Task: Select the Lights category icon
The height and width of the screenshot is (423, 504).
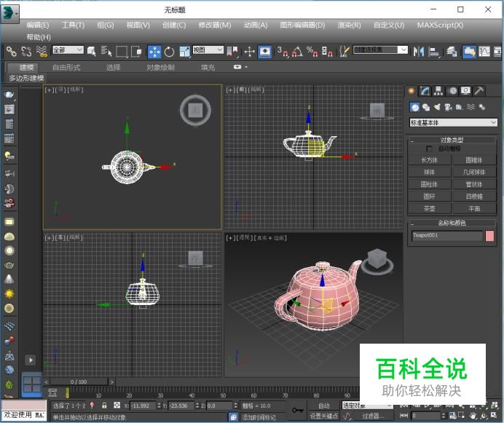Action: (x=437, y=107)
